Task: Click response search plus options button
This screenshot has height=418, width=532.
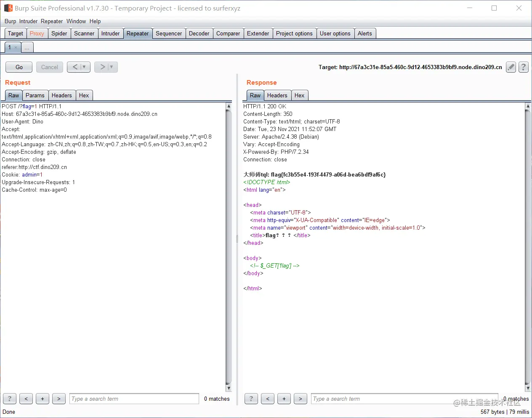Action: [284, 399]
